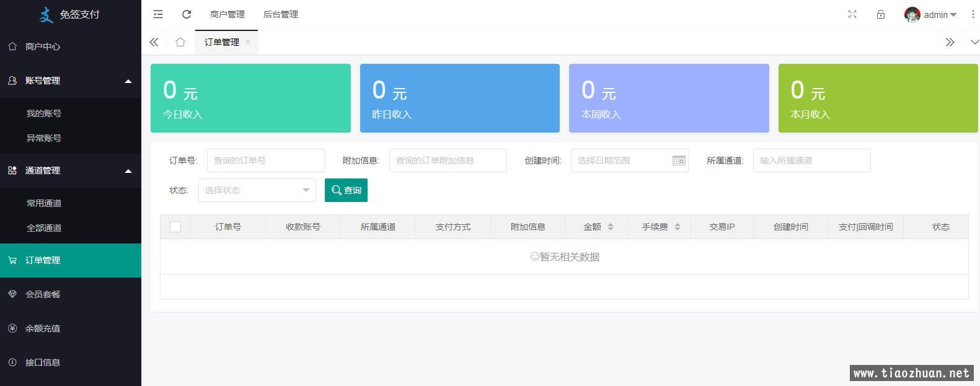Enter fullscreen with the expand icon
The width and height of the screenshot is (980, 386).
click(x=852, y=14)
